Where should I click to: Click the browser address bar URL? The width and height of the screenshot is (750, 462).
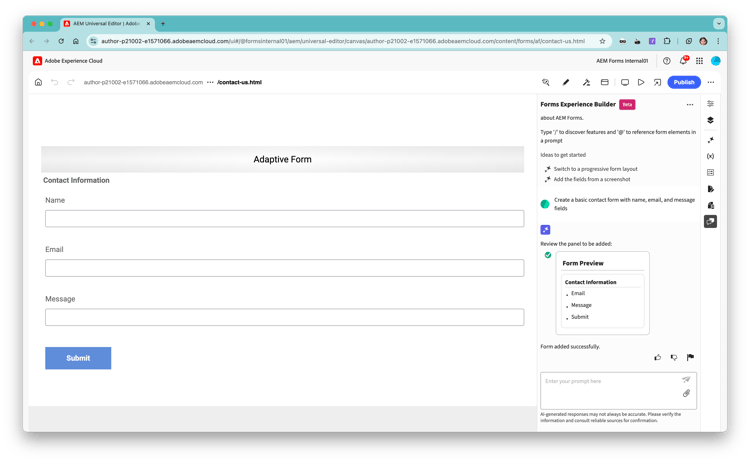(342, 41)
